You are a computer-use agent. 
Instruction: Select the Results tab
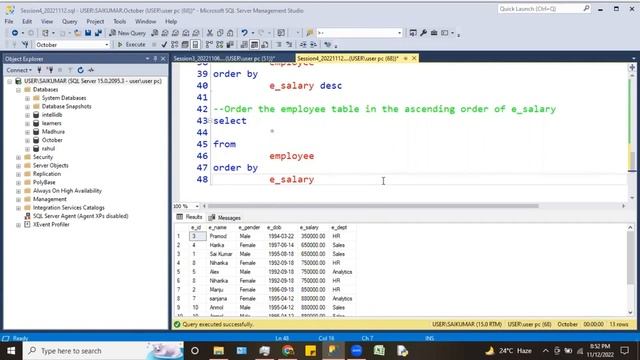pos(189,217)
